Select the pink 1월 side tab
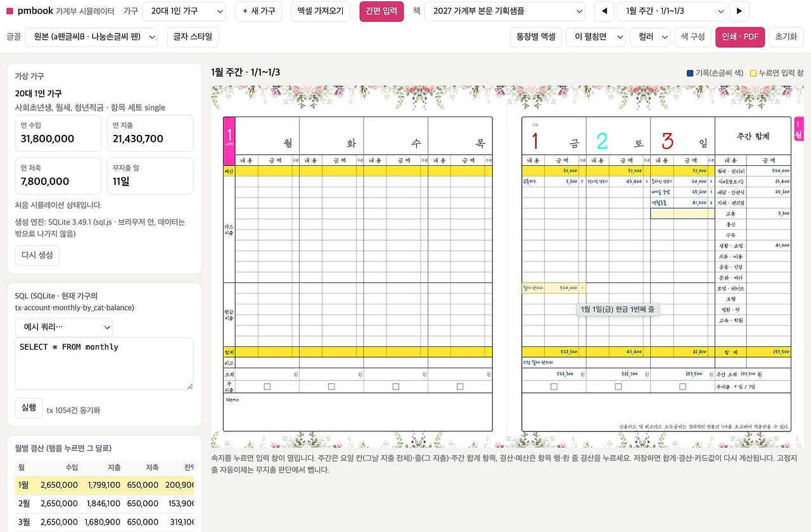 coord(799,130)
